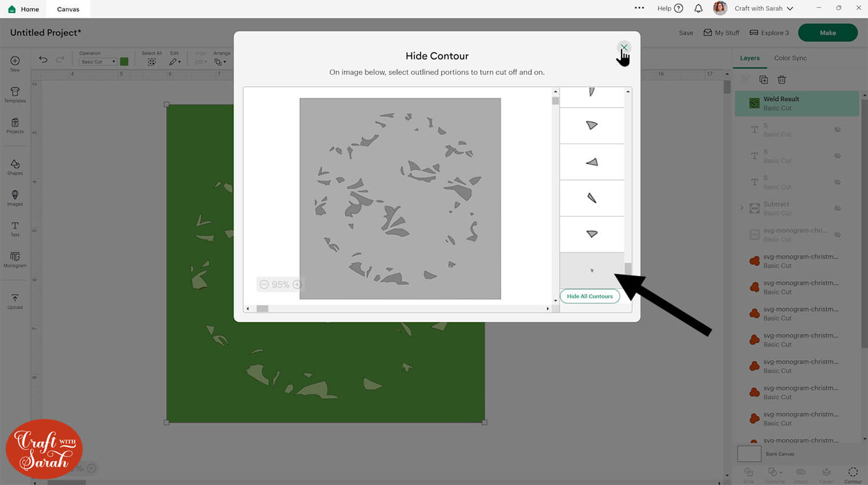Click the 95% zoom level text
The width and height of the screenshot is (868, 485).
(281, 285)
